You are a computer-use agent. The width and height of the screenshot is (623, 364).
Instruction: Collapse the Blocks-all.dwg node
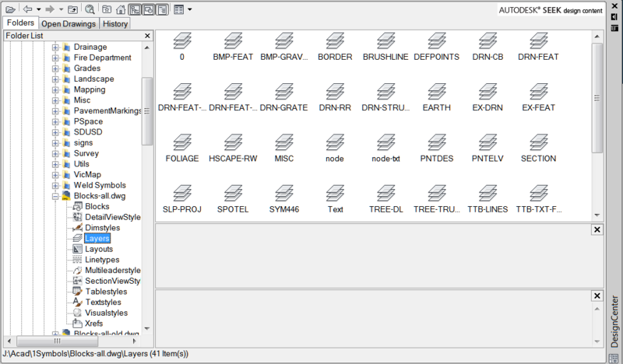click(x=55, y=196)
